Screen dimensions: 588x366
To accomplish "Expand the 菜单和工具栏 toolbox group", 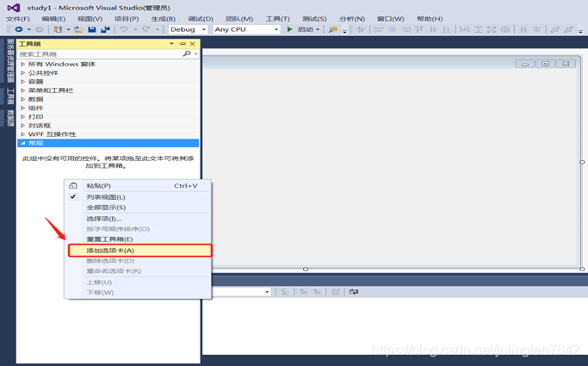I will tap(23, 90).
